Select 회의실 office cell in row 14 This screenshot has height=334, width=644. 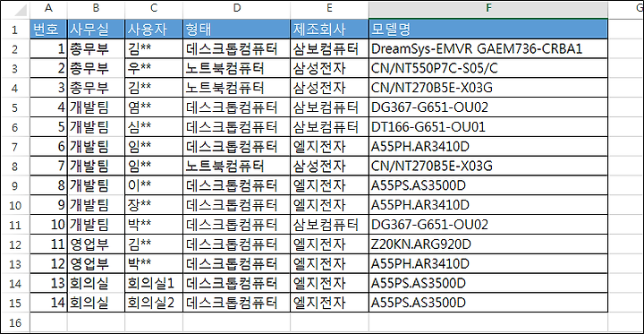(x=96, y=283)
